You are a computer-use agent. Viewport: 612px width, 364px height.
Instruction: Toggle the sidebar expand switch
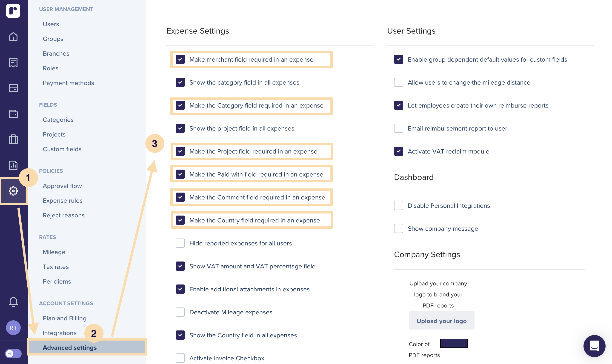click(13, 353)
